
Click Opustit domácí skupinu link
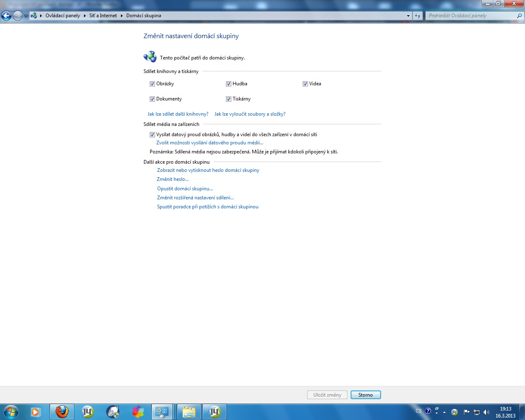point(185,189)
